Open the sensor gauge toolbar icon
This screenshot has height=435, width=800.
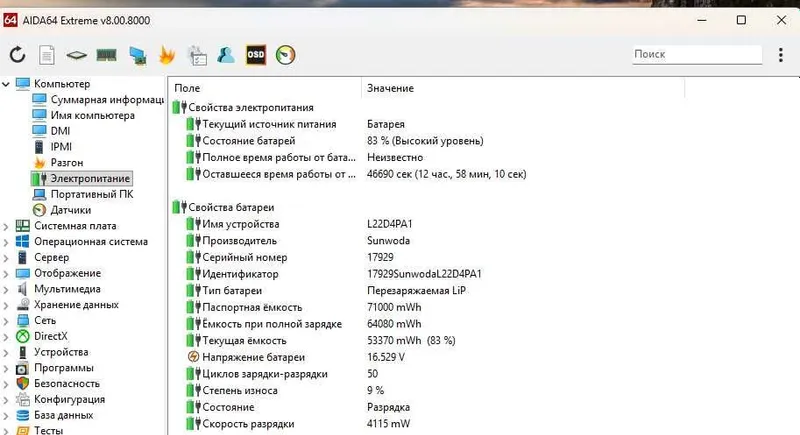286,55
